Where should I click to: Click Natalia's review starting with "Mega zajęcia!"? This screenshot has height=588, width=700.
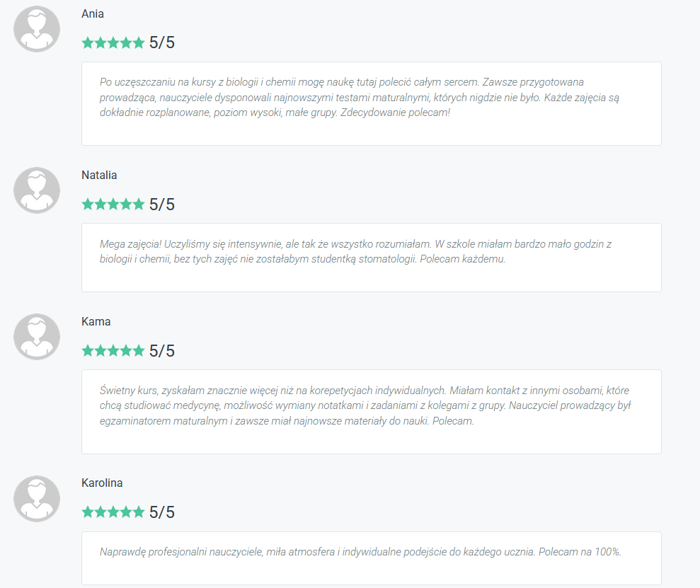355,251
